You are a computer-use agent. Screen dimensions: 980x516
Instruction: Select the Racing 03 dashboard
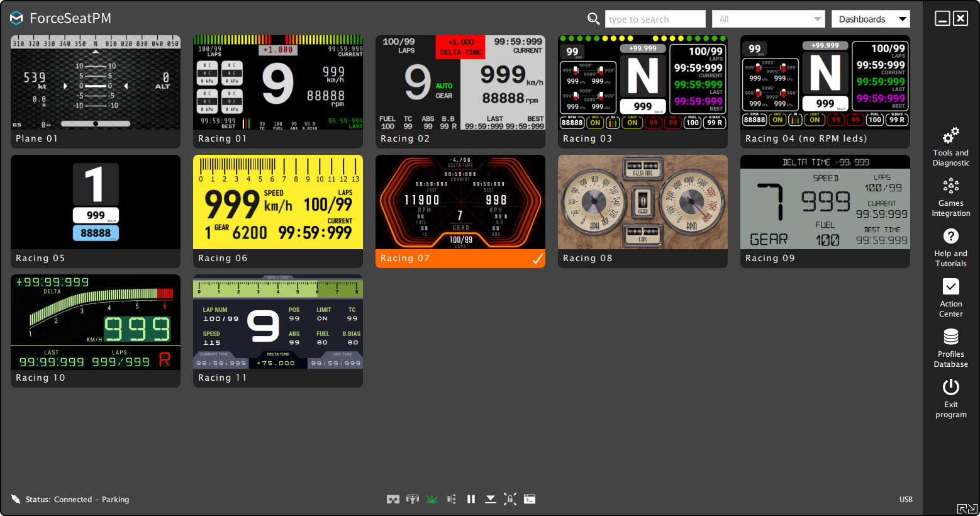643,92
